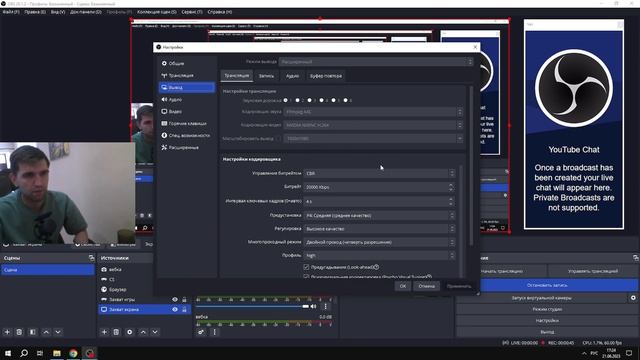Move scene up using Scenes up arrow

46,332
